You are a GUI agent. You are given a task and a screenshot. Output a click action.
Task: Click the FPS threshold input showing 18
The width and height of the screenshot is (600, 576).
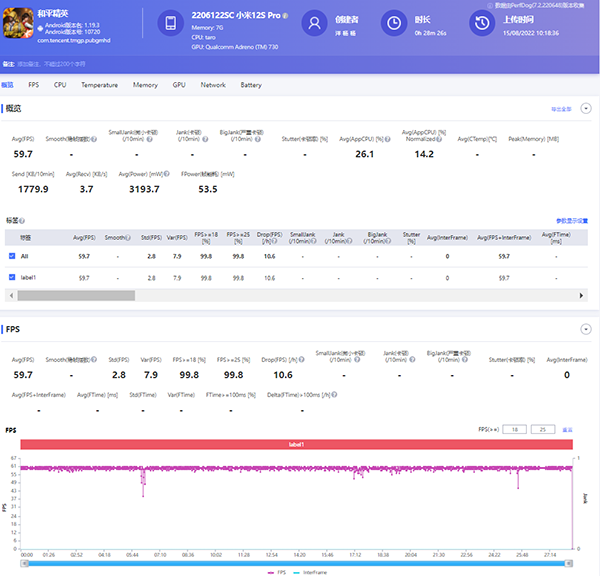pos(514,429)
